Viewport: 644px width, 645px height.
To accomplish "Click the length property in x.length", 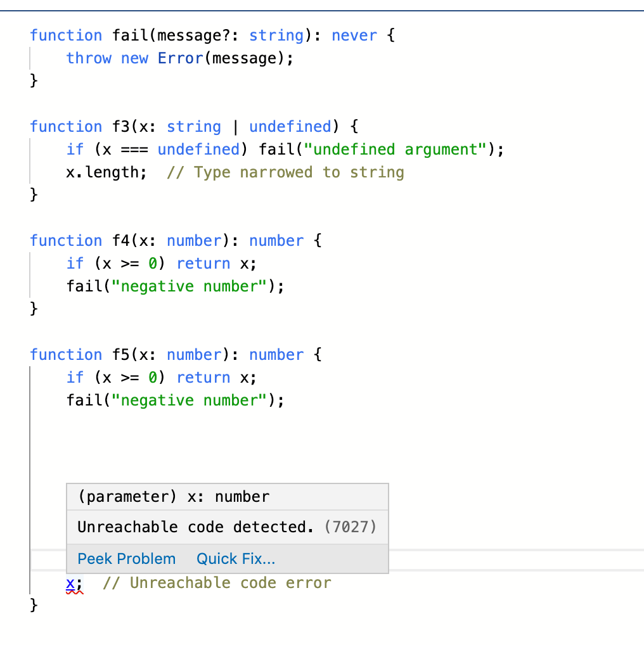I will [116, 172].
